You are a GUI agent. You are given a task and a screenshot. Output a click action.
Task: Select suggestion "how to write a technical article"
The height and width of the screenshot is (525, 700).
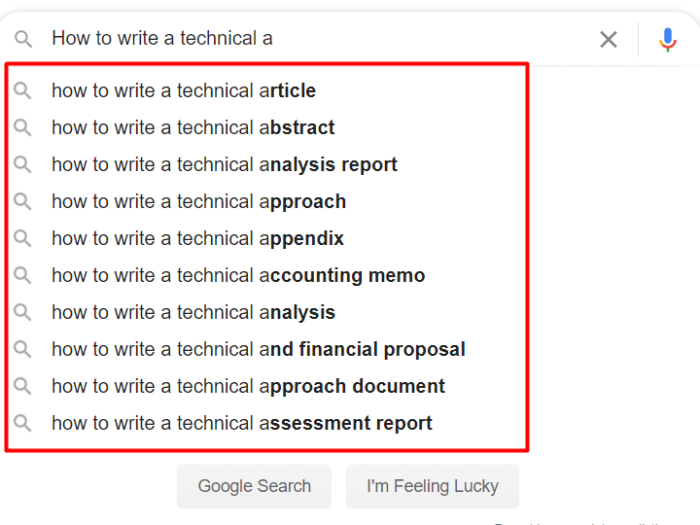[x=183, y=91]
